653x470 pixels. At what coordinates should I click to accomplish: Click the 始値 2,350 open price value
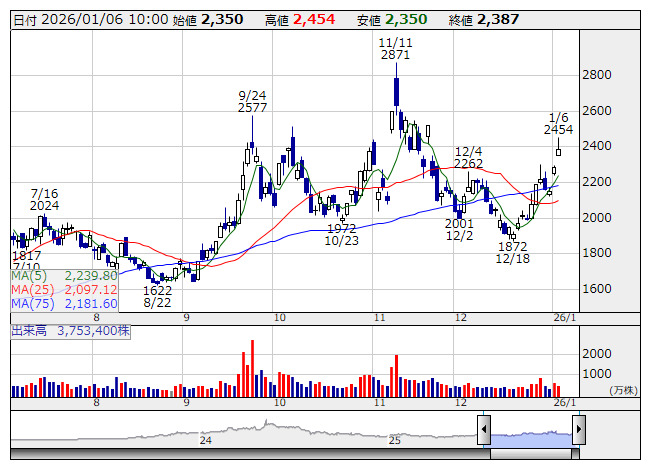click(x=208, y=20)
